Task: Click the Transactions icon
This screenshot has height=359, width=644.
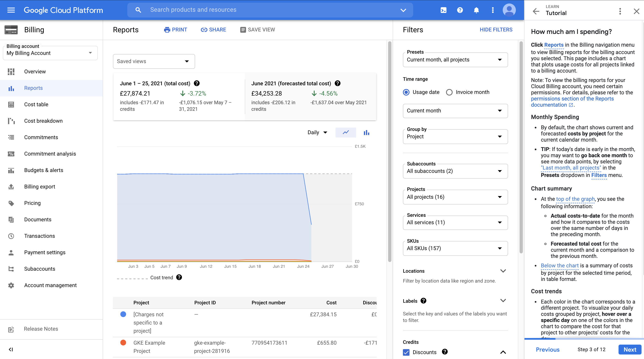Action: pyautogui.click(x=11, y=236)
